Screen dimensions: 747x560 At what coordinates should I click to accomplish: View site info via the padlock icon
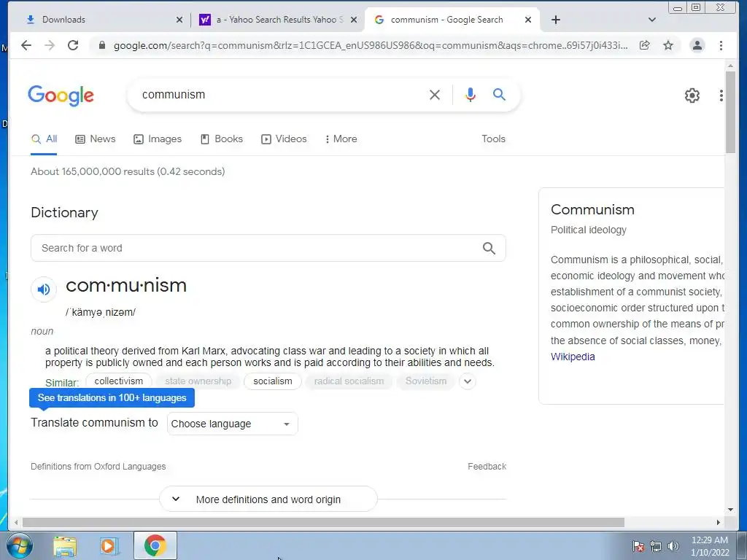pos(101,46)
